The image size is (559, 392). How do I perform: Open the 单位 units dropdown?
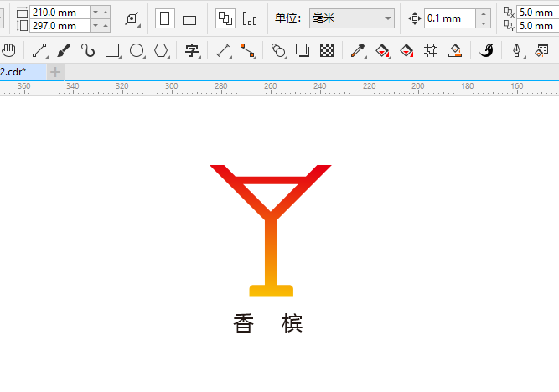point(352,18)
